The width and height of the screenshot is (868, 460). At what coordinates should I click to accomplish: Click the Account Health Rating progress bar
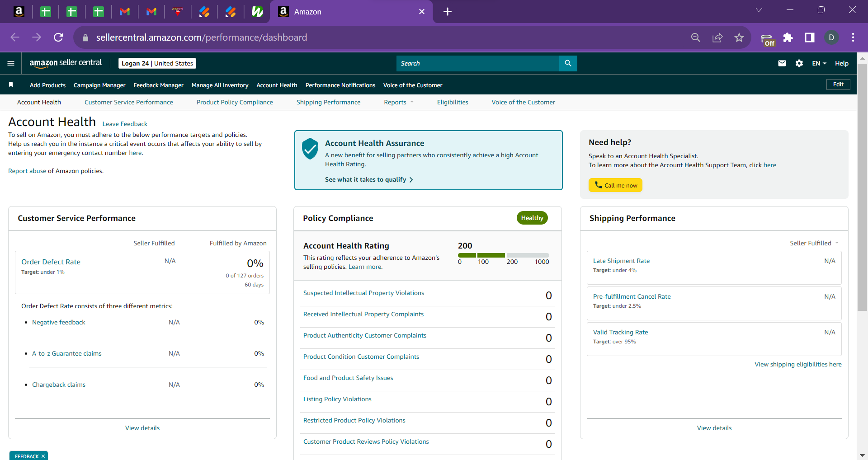(503, 255)
